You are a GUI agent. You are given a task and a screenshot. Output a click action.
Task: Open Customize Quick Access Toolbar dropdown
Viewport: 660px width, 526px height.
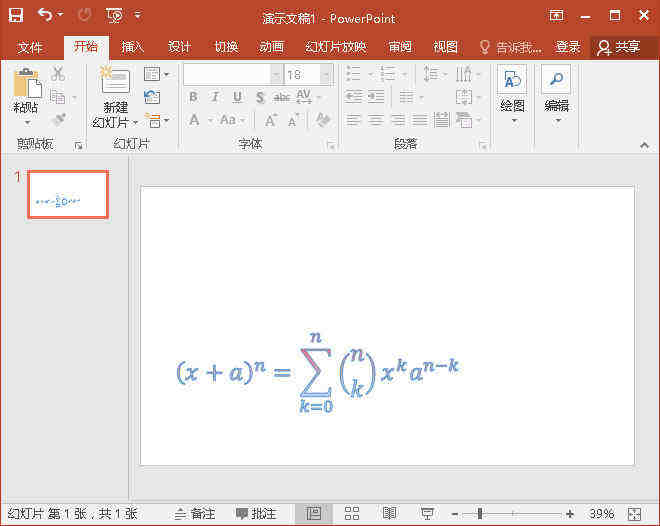point(138,16)
